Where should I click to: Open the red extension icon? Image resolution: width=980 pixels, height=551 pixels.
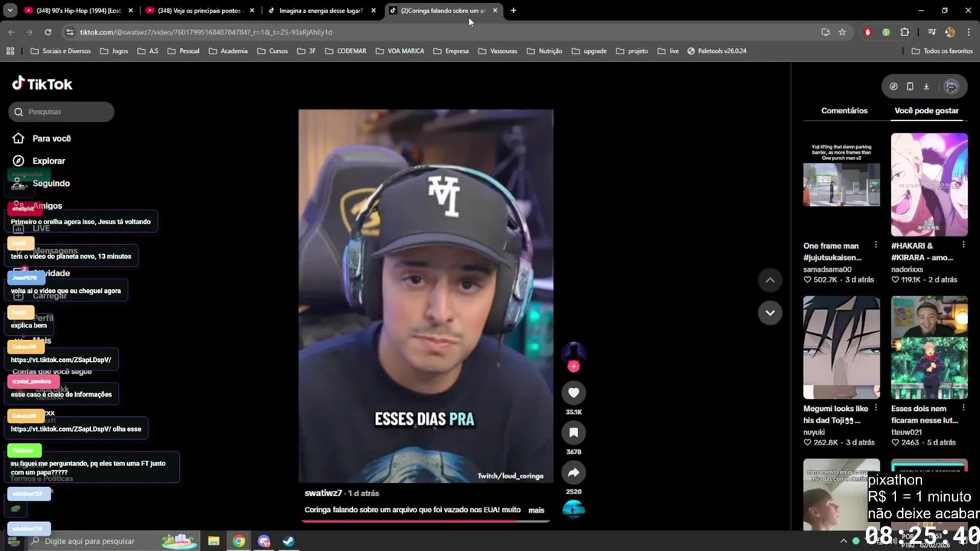(x=867, y=32)
